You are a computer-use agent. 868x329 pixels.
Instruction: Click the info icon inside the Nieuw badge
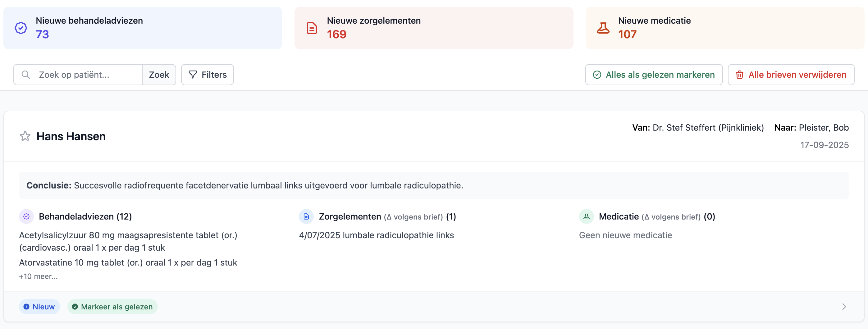(27, 306)
